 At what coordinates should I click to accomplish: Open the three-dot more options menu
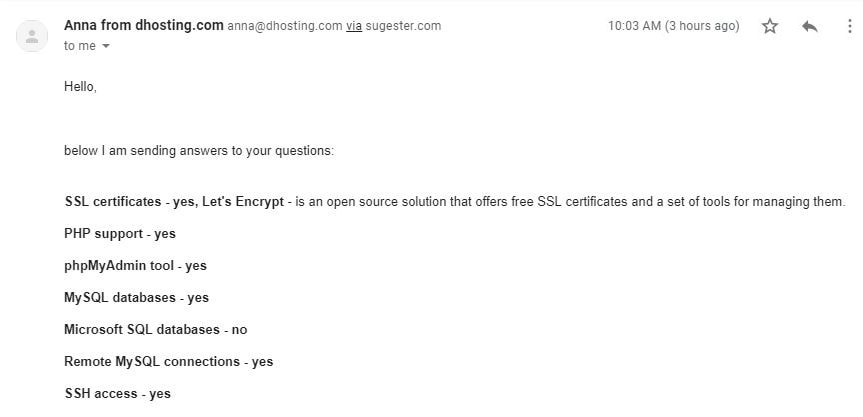[x=850, y=26]
